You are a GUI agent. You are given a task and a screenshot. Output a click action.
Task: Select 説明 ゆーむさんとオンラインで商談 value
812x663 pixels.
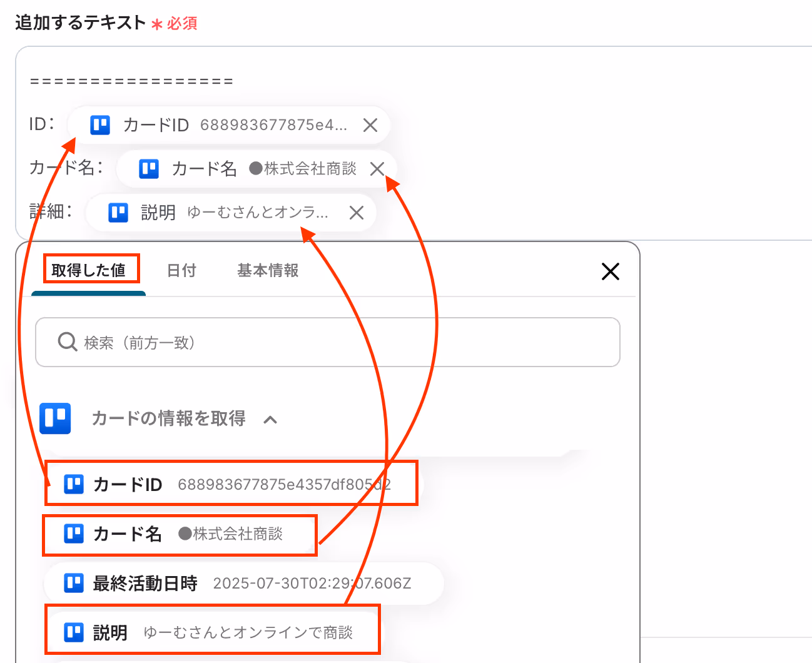click(212, 632)
